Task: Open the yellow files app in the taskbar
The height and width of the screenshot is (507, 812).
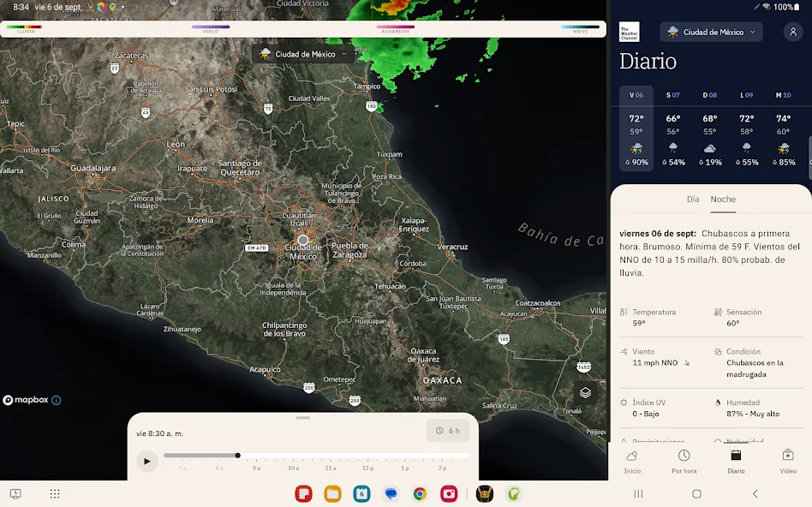Action: coord(332,493)
